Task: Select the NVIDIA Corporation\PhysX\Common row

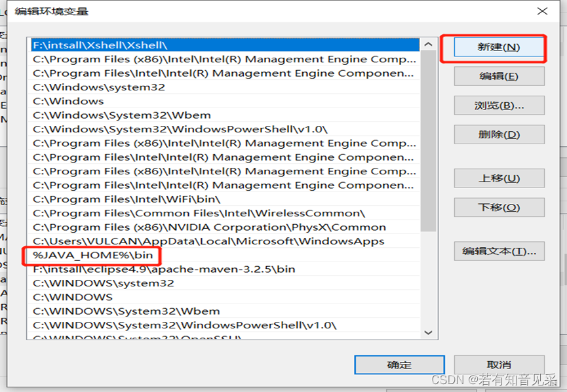Action: [x=224, y=227]
